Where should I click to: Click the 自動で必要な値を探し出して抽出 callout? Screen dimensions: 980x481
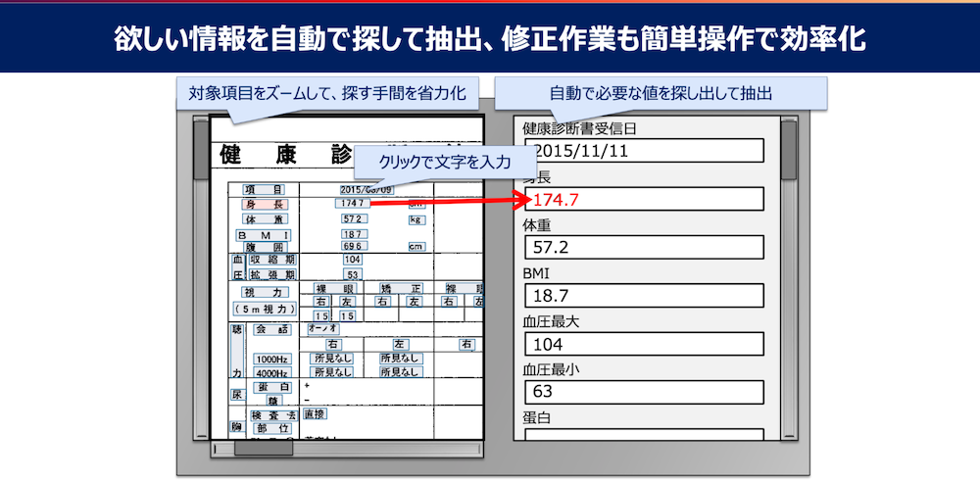(x=661, y=94)
